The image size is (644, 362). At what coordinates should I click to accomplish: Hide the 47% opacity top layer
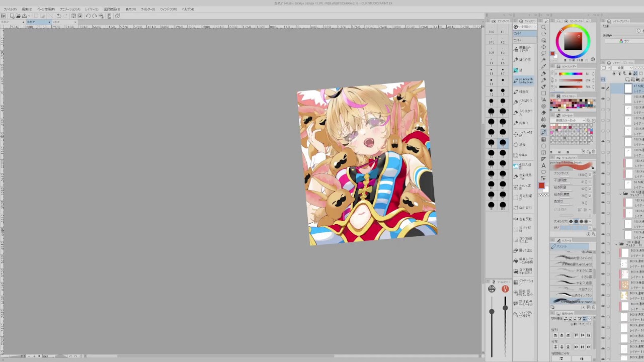click(603, 88)
